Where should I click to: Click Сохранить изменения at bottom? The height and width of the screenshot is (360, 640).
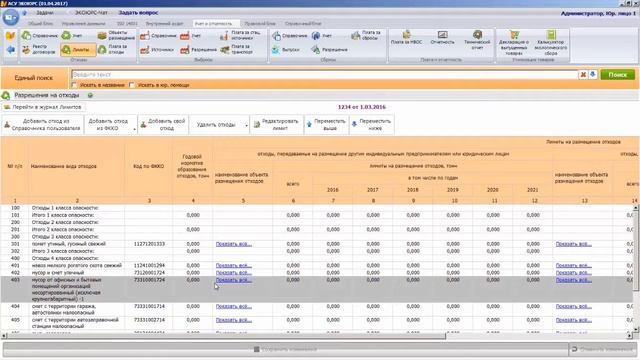click(285, 349)
